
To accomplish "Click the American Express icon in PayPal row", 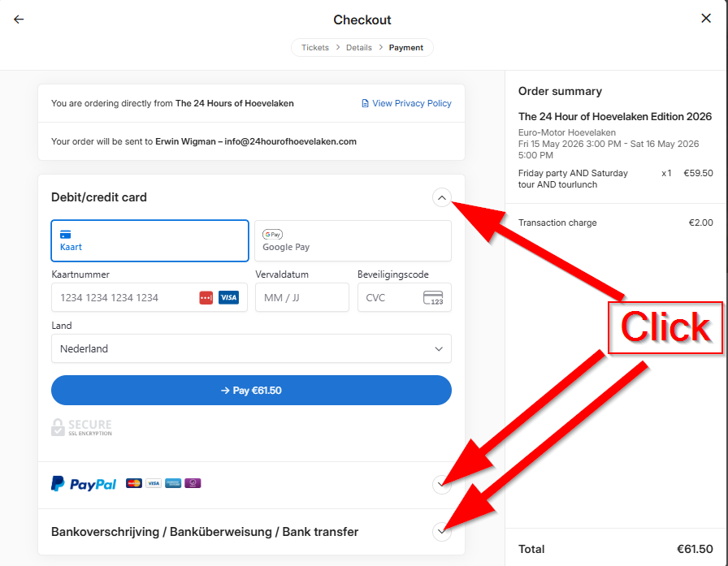I will point(173,483).
